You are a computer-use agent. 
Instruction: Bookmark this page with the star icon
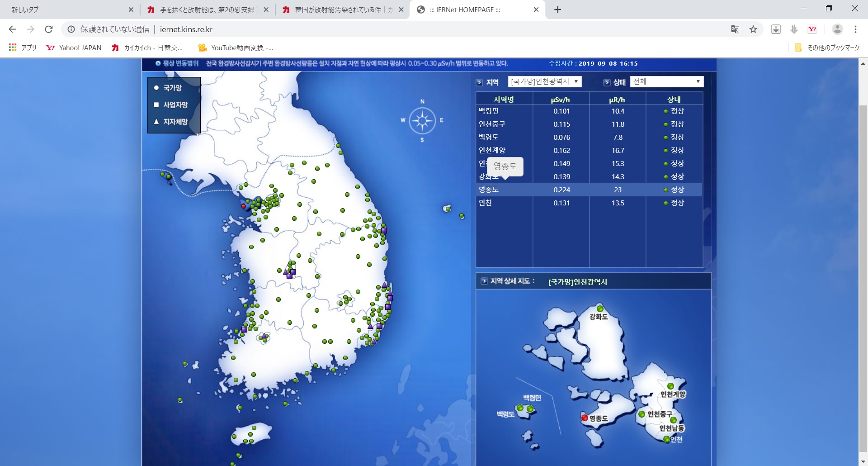click(x=753, y=29)
